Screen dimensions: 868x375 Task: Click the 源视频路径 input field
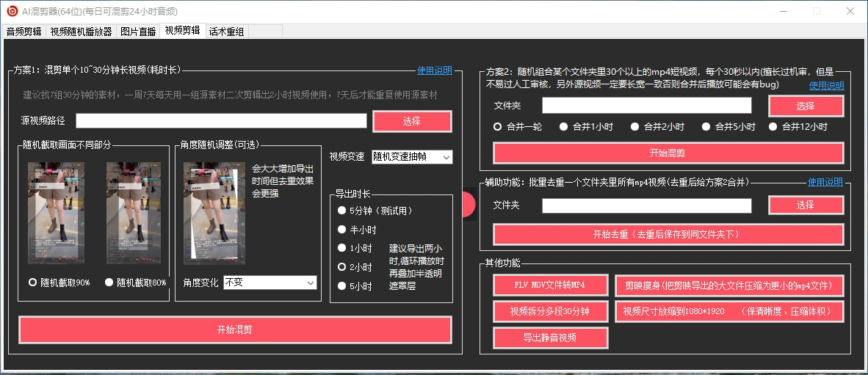[x=221, y=121]
